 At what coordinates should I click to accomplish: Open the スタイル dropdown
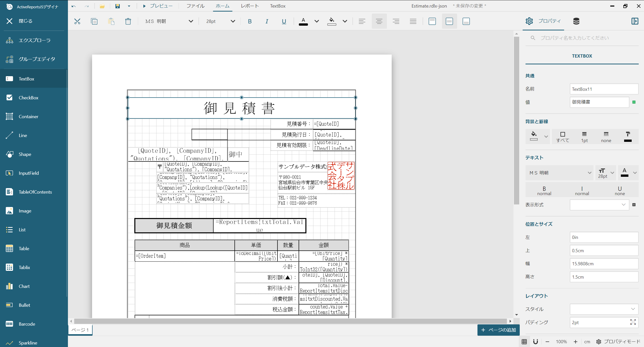pyautogui.click(x=604, y=309)
